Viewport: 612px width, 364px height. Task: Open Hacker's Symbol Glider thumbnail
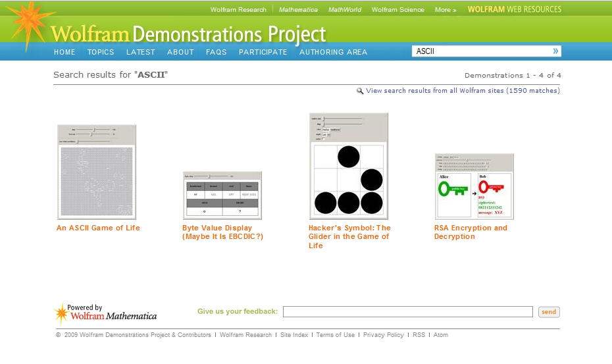tap(349, 166)
